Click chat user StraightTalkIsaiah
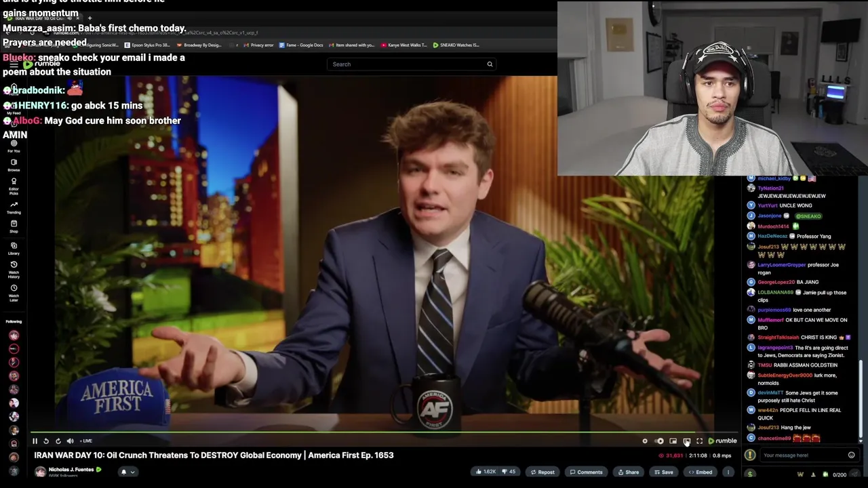The height and width of the screenshot is (488, 868). [778, 338]
